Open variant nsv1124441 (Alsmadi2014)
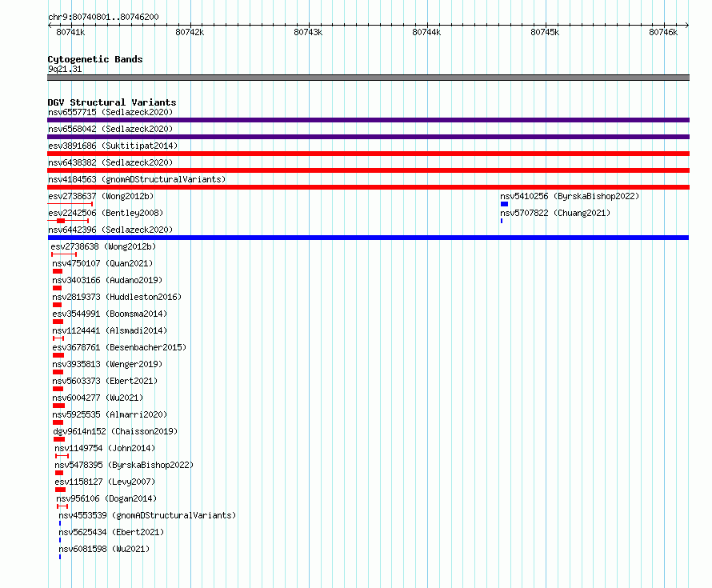This screenshot has width=712, height=588. click(x=110, y=330)
